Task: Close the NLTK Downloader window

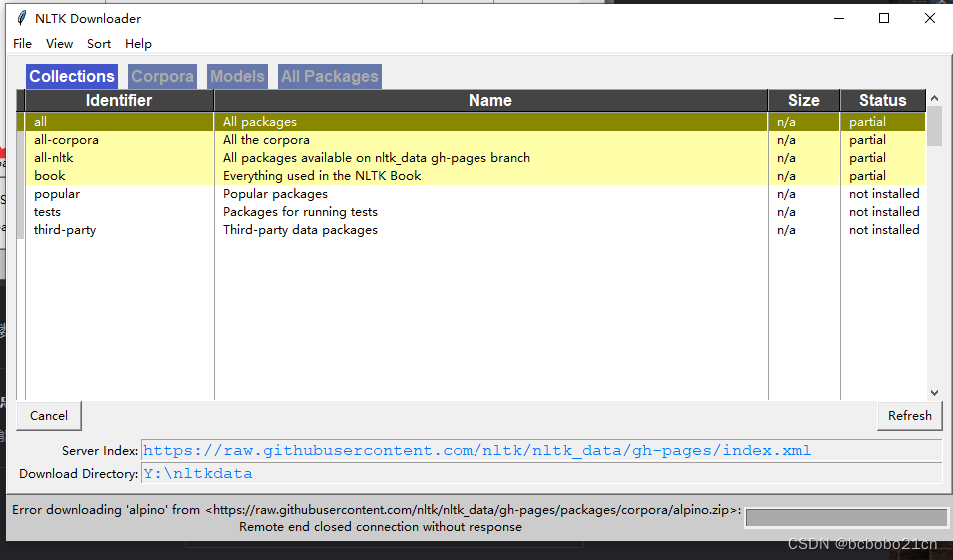Action: pos(930,18)
